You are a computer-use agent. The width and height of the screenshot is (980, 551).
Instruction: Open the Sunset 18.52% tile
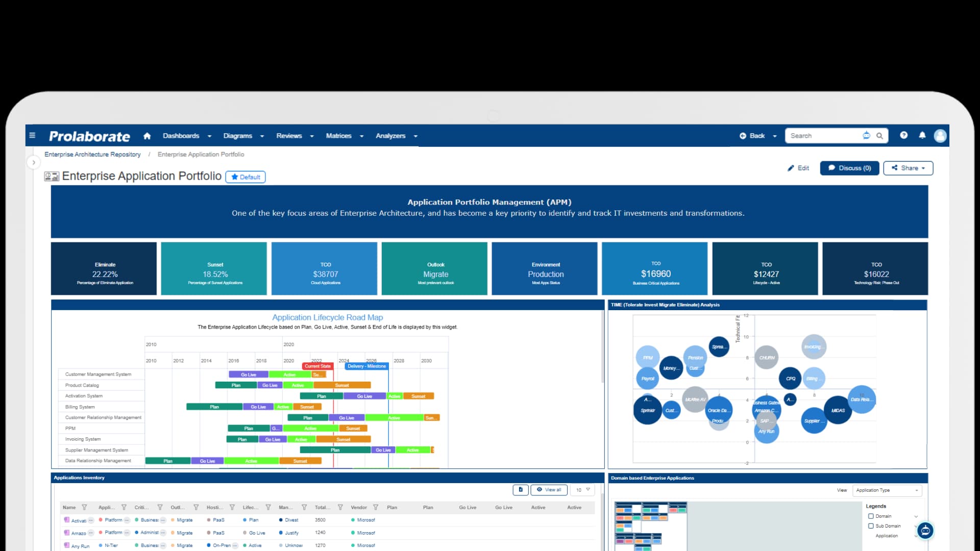[214, 268]
